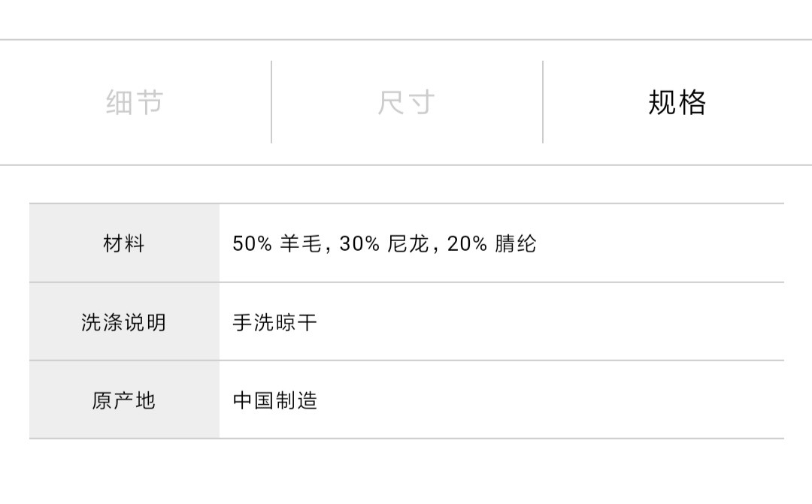Click the divider between 尺寸 and 规格
The image size is (812, 504).
pyautogui.click(x=543, y=102)
